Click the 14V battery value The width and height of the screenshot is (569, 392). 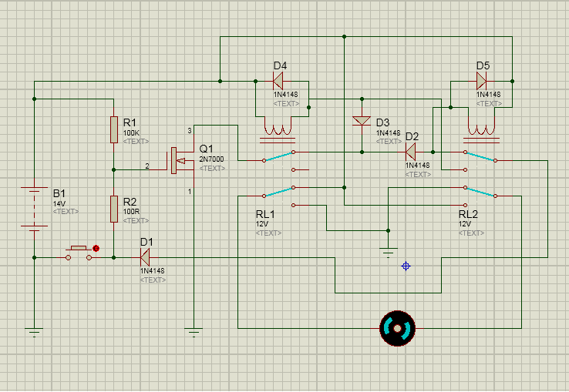[59, 203]
